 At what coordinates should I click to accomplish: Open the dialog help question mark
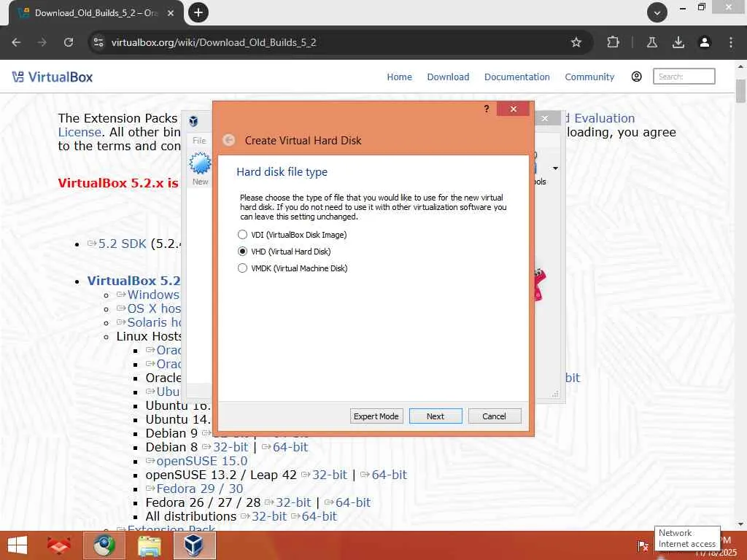(487, 109)
